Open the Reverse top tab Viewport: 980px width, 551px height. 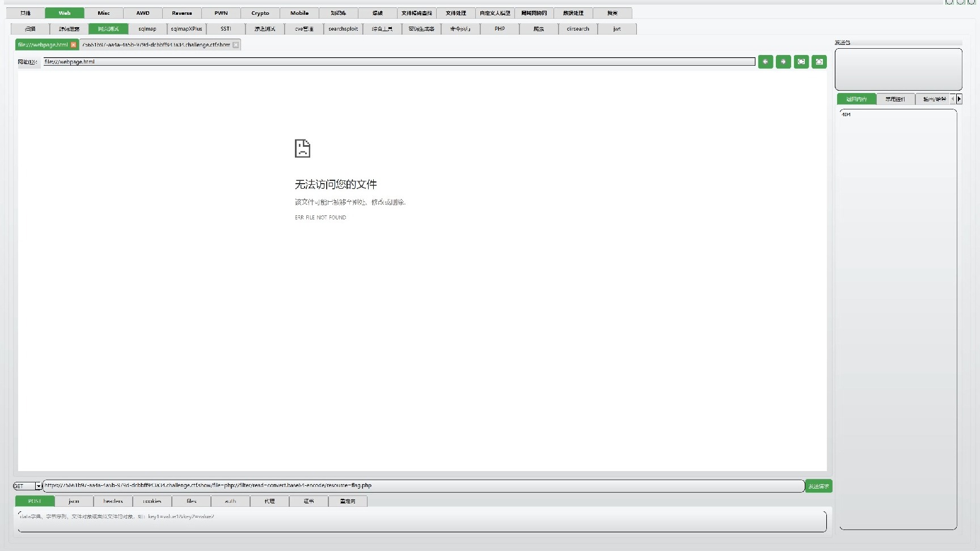point(182,13)
